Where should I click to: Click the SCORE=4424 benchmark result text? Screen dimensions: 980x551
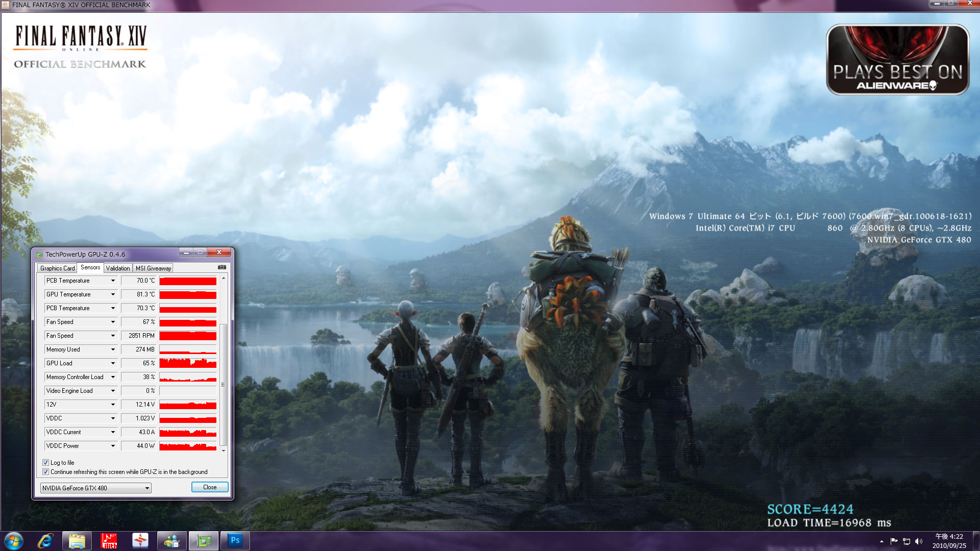(810, 509)
